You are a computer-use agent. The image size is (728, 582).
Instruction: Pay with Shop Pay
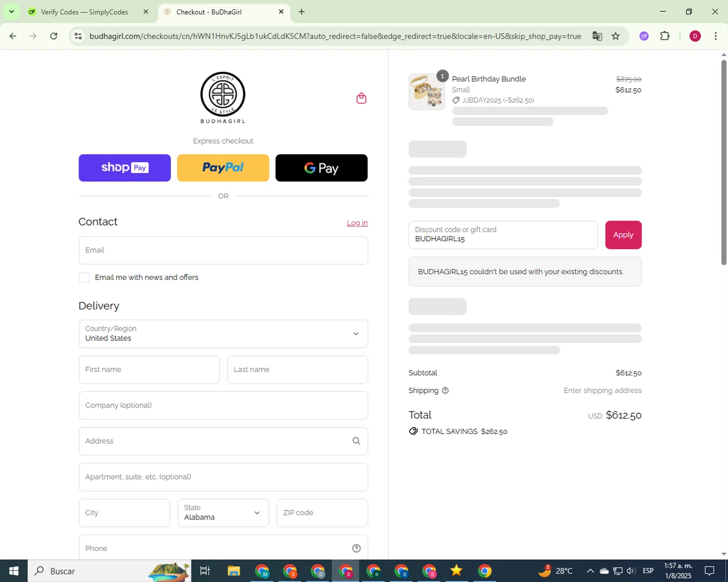click(125, 168)
